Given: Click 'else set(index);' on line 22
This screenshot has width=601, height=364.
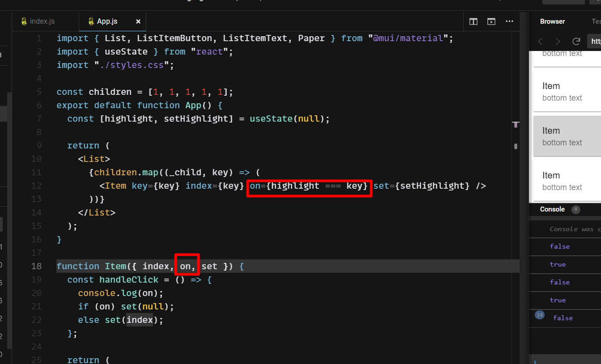Looking at the screenshot, I should 121,320.
